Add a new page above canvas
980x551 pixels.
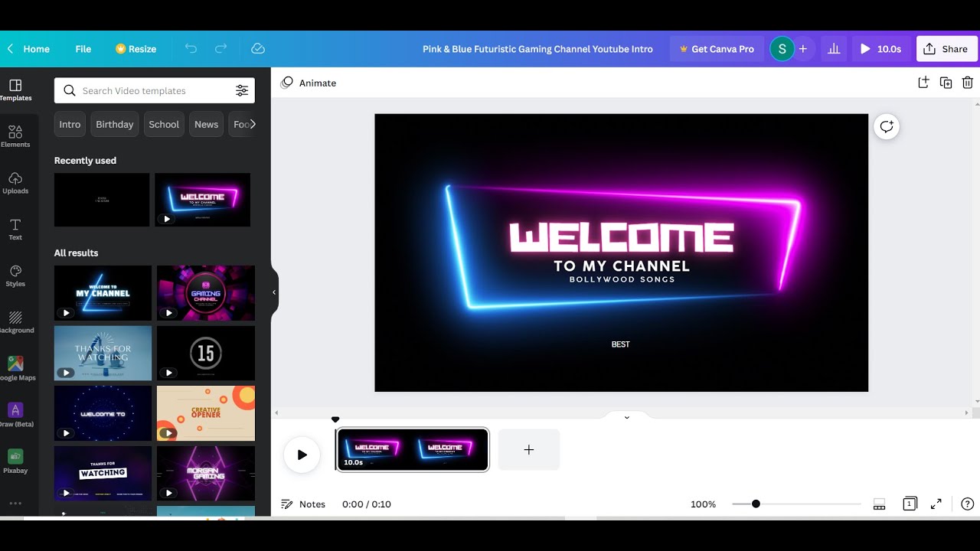[923, 83]
